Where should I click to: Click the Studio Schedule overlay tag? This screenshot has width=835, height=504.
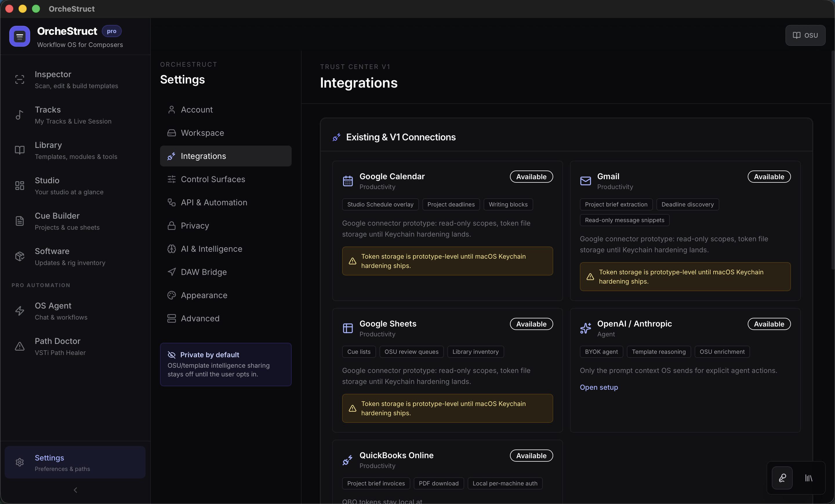380,204
